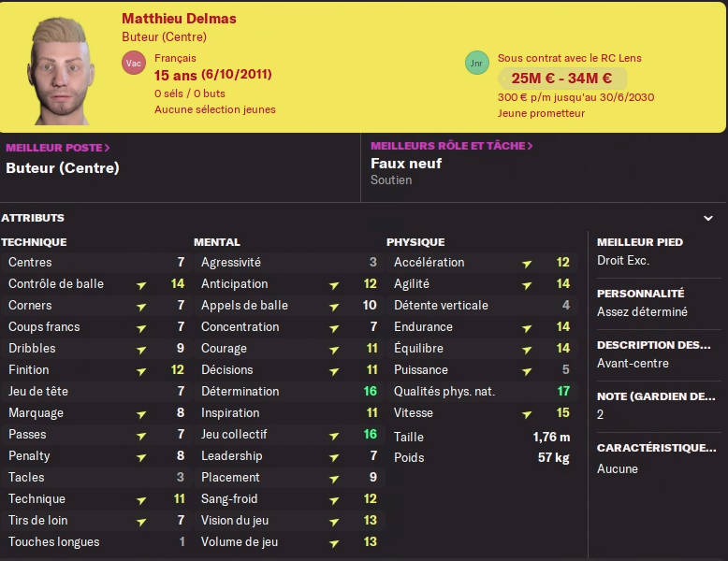Screen dimensions: 728x561
Task: Click the trend arrow beside Finition
Action: pyautogui.click(x=141, y=370)
